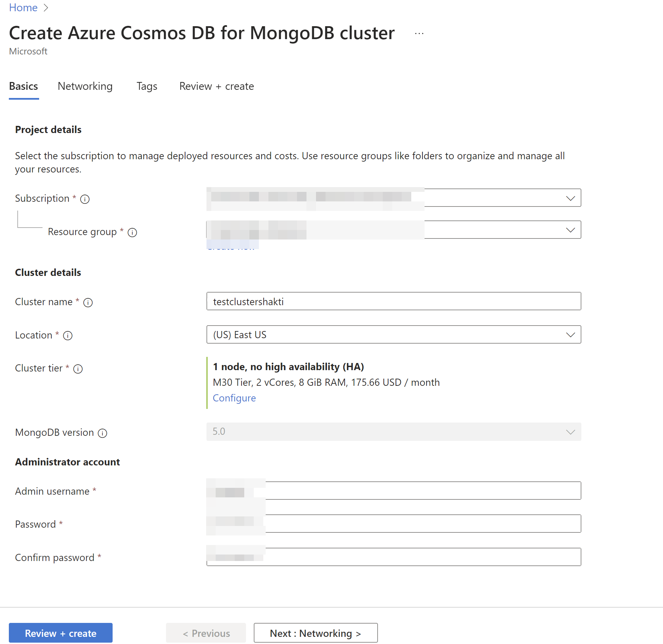Open the Tags tab
The width and height of the screenshot is (663, 644).
147,86
